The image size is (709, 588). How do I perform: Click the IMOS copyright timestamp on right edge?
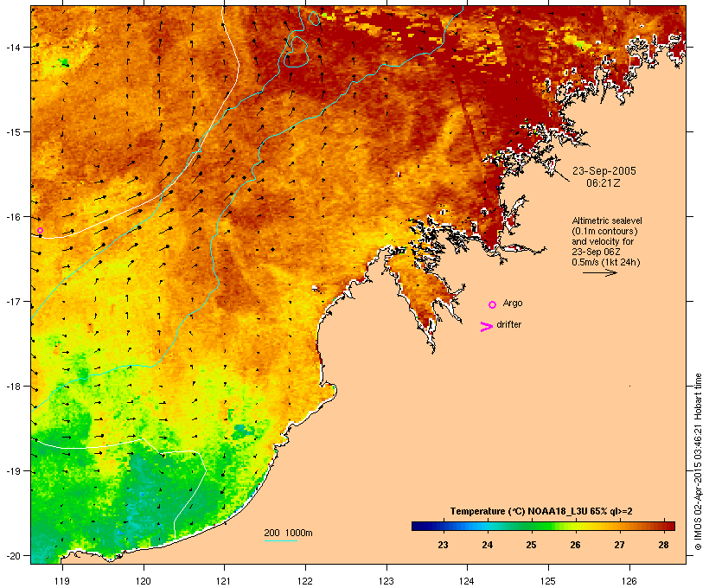(698, 462)
